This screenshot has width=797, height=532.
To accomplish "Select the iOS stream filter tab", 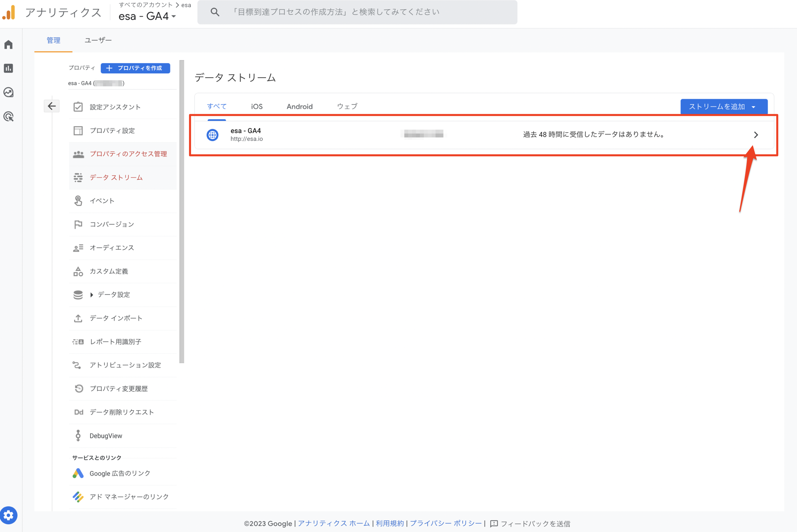I will click(257, 107).
